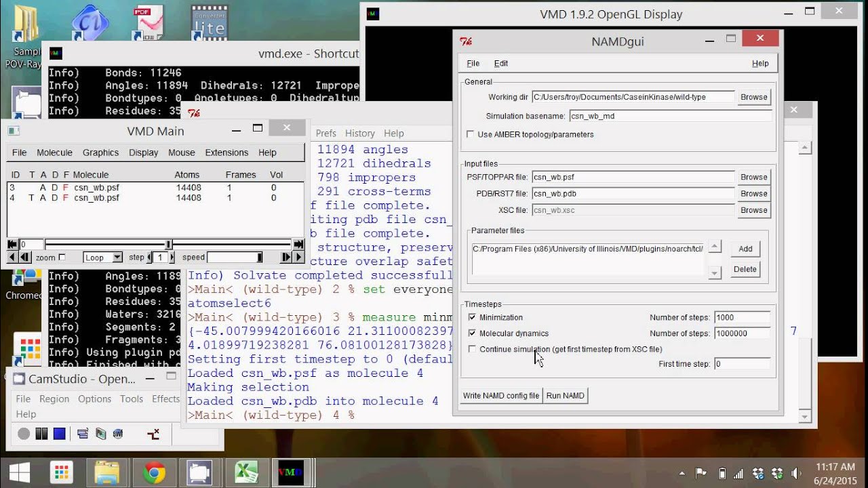Enable Continue simulation checkbox
Image resolution: width=868 pixels, height=488 pixels.
point(472,349)
